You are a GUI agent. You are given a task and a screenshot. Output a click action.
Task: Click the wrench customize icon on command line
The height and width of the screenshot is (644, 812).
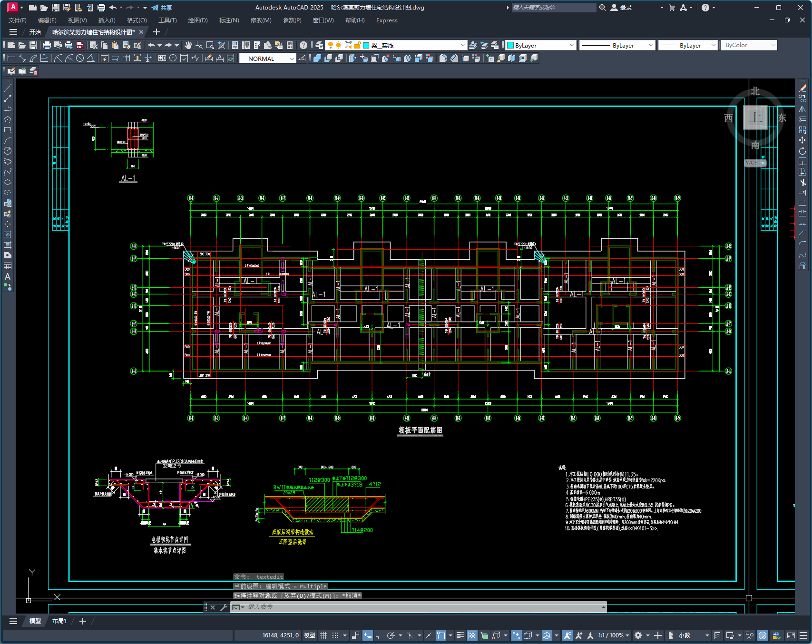tap(224, 607)
